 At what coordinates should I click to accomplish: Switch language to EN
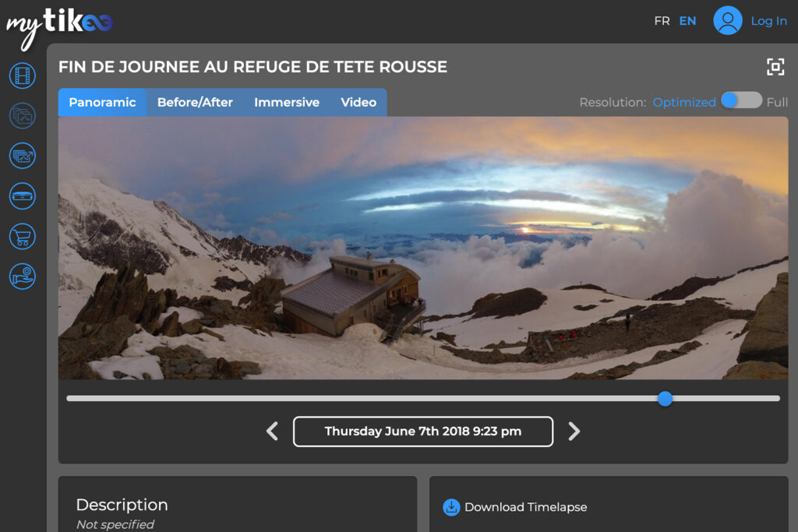pyautogui.click(x=687, y=21)
